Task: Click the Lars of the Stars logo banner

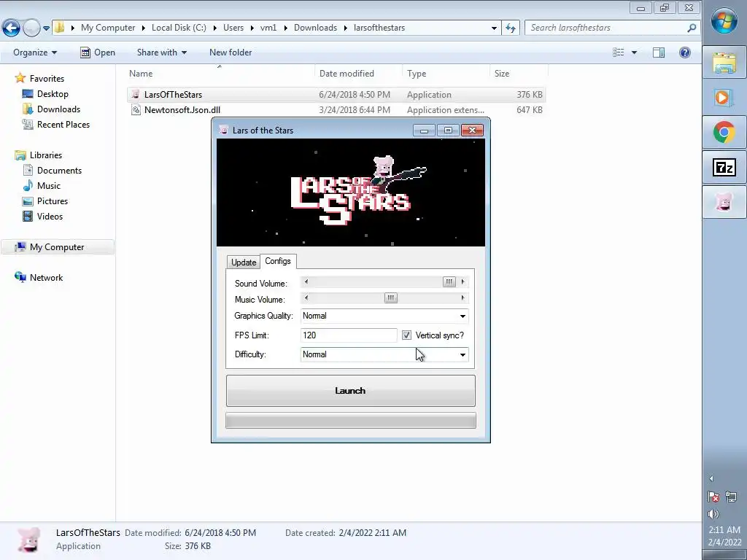Action: pos(351,192)
